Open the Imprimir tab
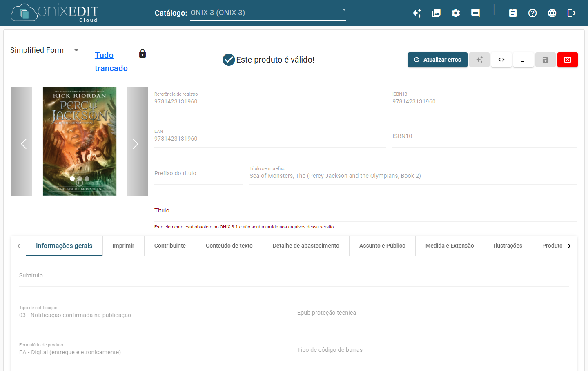This screenshot has height=371, width=588. coord(123,246)
